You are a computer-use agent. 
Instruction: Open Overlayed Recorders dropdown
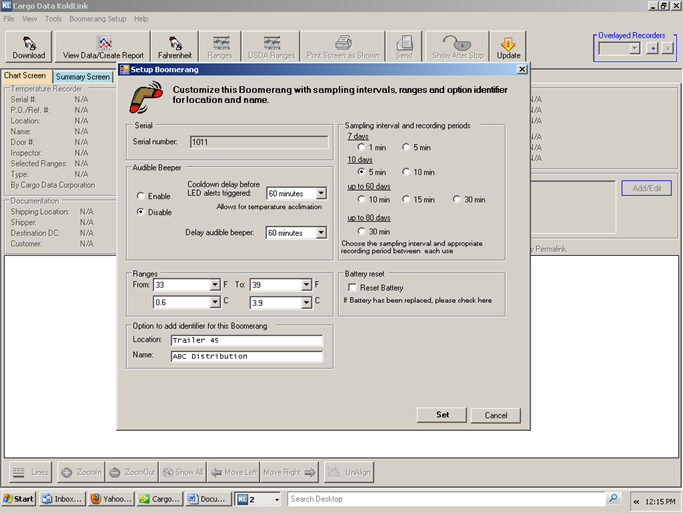[634, 48]
